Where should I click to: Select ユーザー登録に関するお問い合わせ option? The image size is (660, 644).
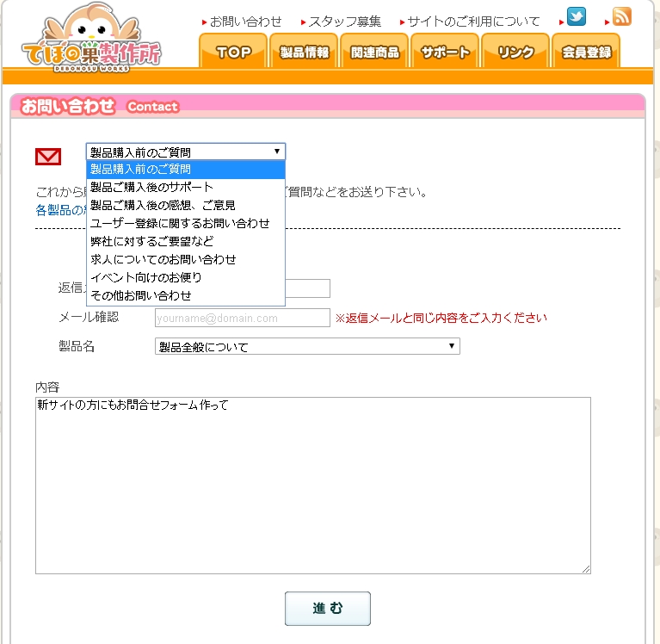(180, 223)
